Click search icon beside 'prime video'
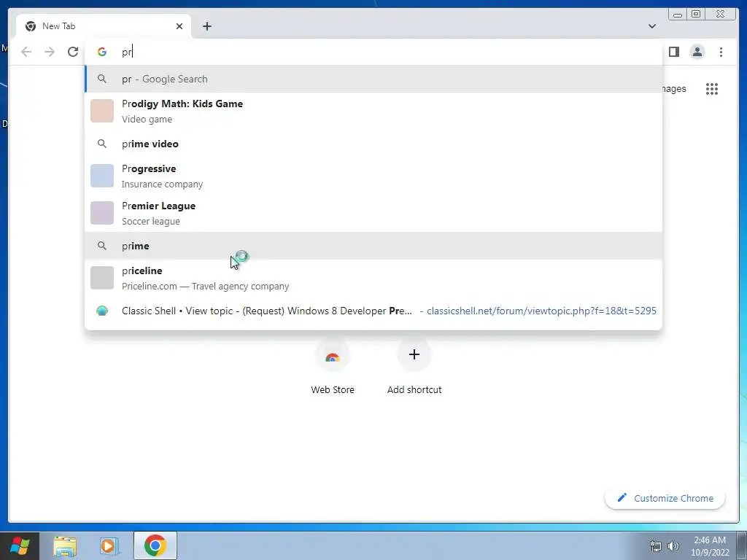 102,144
